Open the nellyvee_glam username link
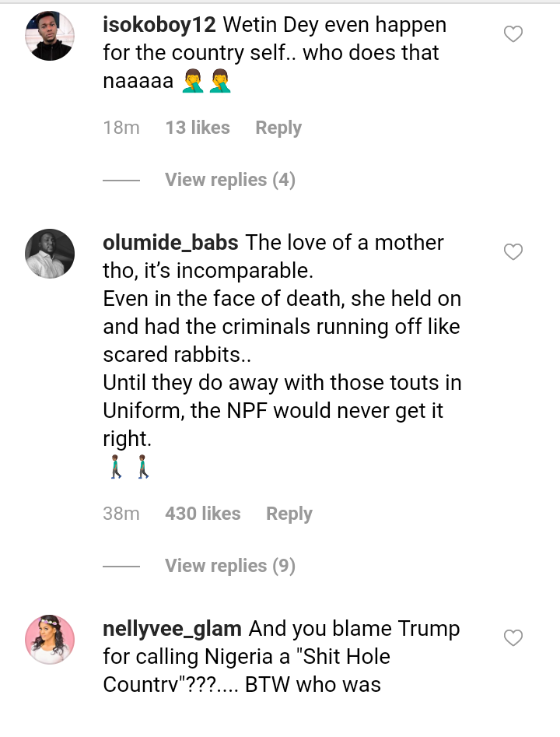The image size is (560, 737). (172, 629)
